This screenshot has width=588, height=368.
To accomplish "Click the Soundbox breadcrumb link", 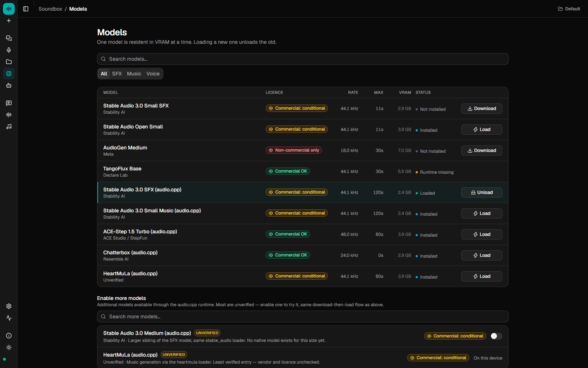I will tap(50, 9).
